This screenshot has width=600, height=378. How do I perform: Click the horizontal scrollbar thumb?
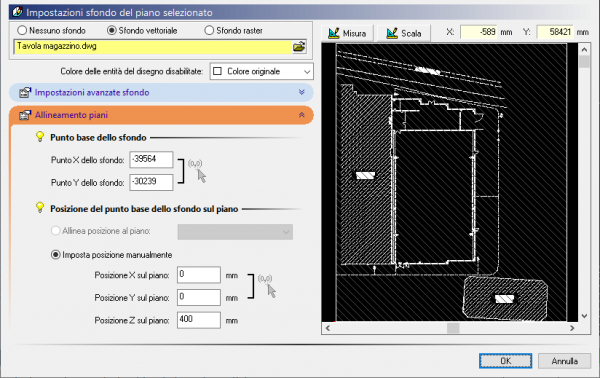click(x=453, y=328)
